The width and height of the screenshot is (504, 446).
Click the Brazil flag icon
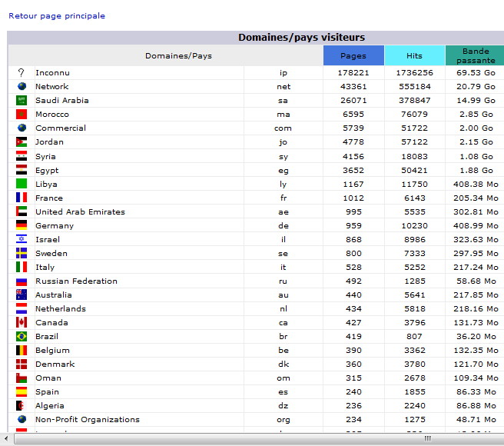[x=22, y=336]
